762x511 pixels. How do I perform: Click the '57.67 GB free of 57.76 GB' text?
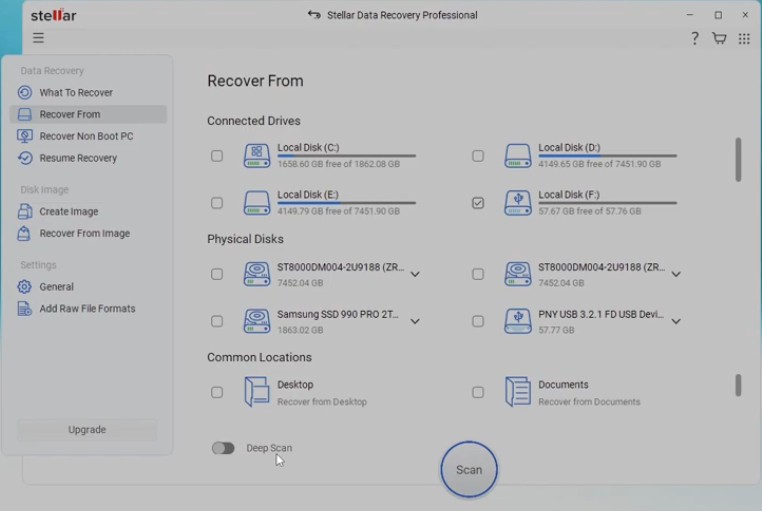pos(589,211)
